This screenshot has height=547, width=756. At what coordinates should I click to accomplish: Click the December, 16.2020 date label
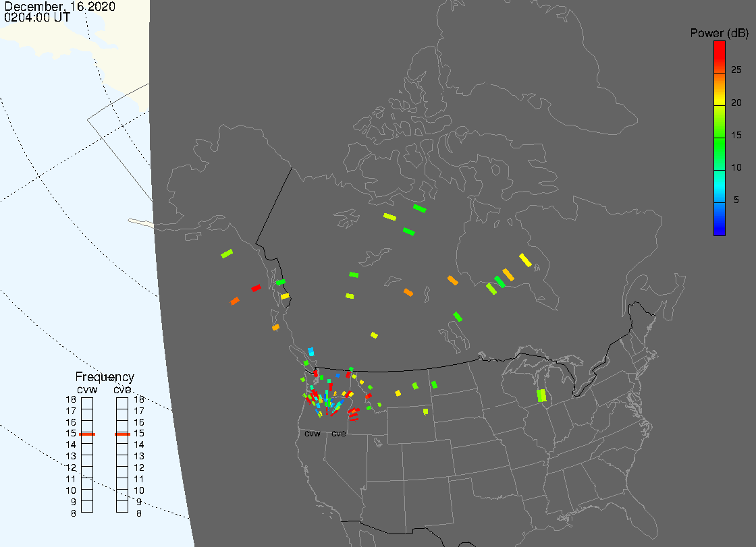pyautogui.click(x=60, y=6)
